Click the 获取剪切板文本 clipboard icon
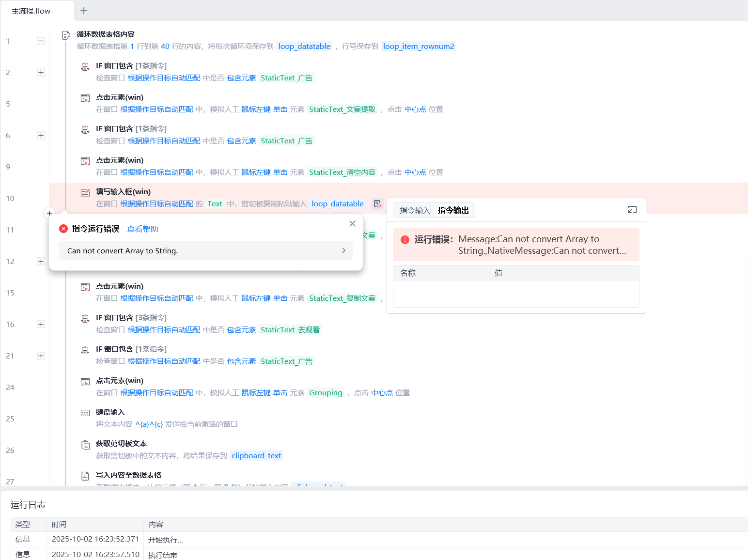The image size is (748, 560). [x=85, y=445]
